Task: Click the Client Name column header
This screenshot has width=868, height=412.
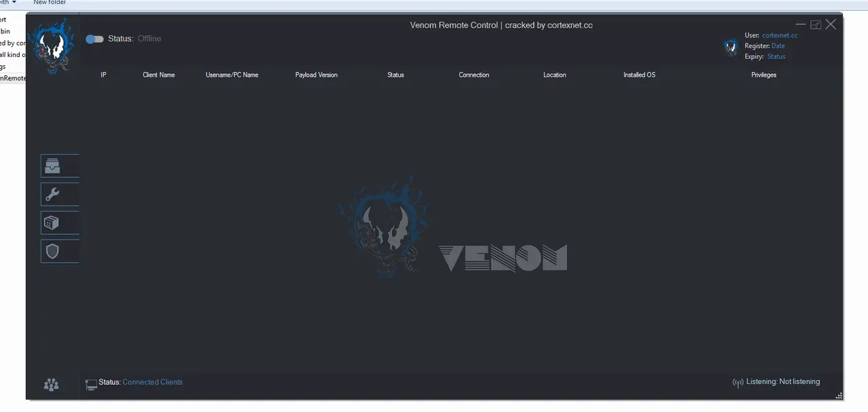Action: coord(158,75)
